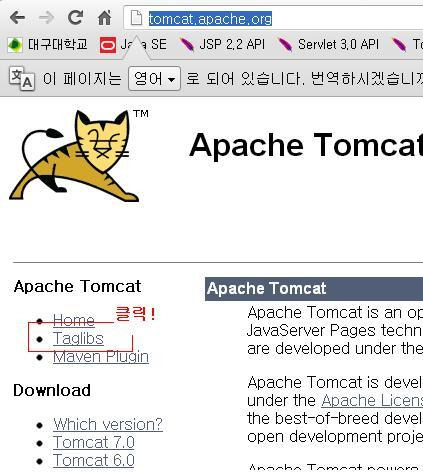Click the Oracle Java SE bookmark favicon
The width and height of the screenshot is (423, 473).
click(108, 45)
